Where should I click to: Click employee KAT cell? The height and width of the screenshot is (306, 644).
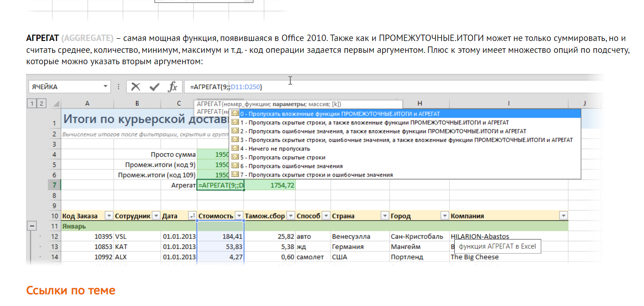(137, 246)
